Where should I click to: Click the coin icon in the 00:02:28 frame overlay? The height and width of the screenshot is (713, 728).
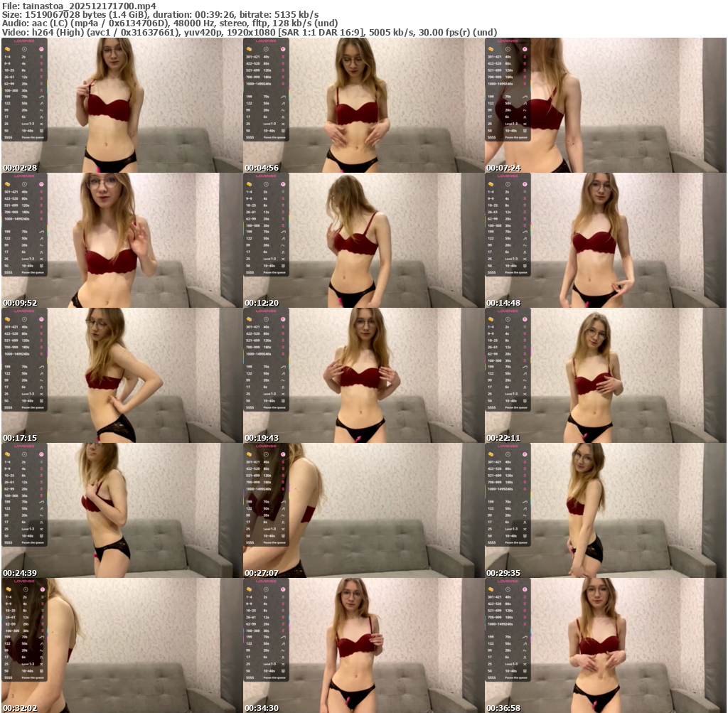point(8,50)
